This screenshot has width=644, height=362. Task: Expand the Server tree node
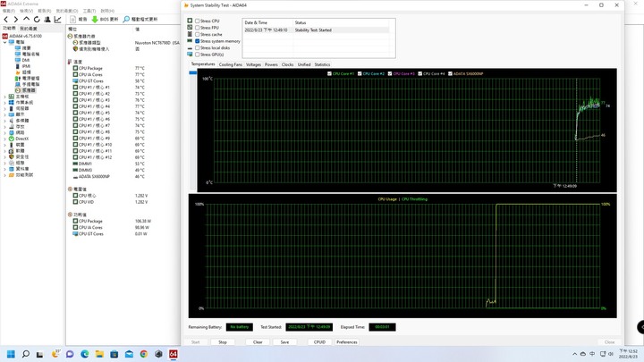[5, 108]
